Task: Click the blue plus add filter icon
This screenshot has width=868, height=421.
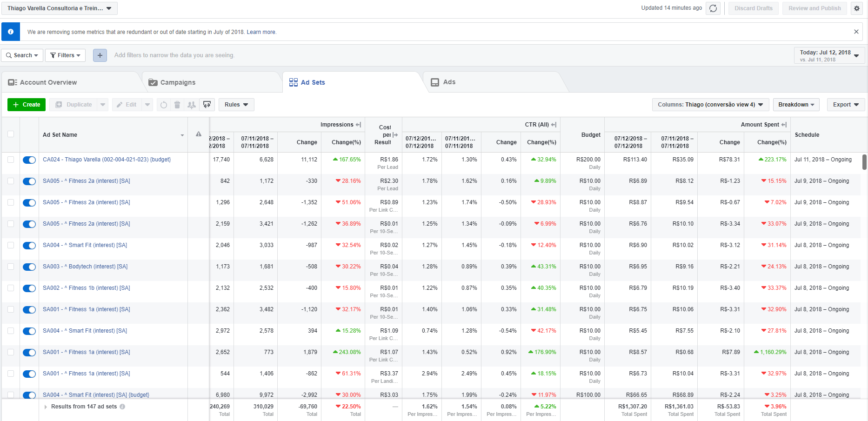Action: [x=100, y=55]
